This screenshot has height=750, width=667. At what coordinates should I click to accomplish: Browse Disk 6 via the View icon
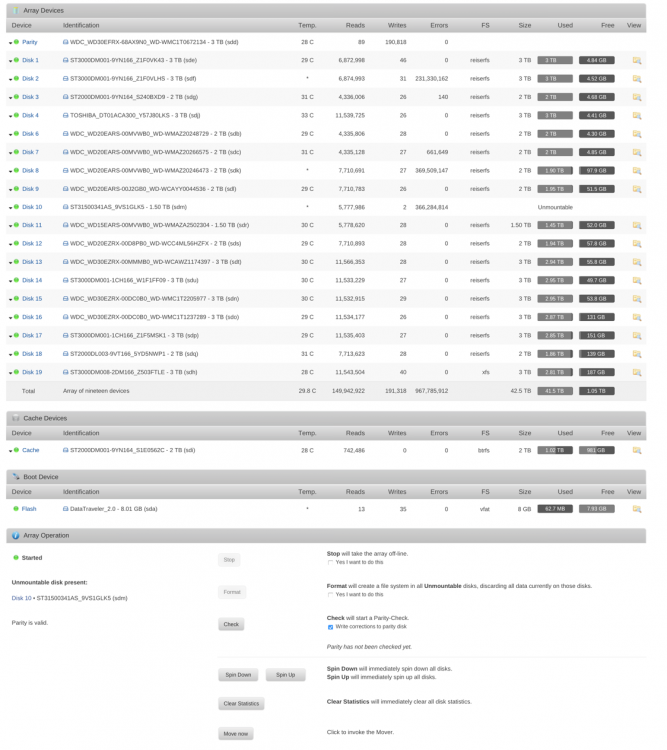pos(637,134)
